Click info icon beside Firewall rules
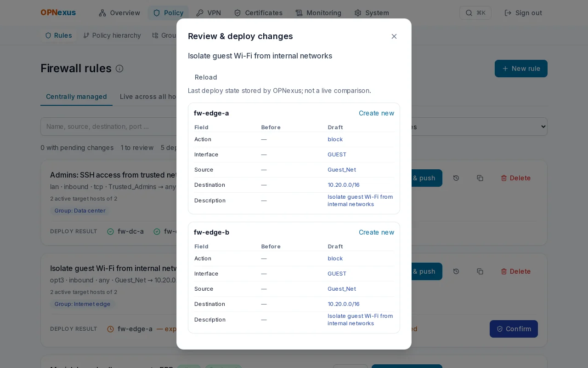 [119, 69]
